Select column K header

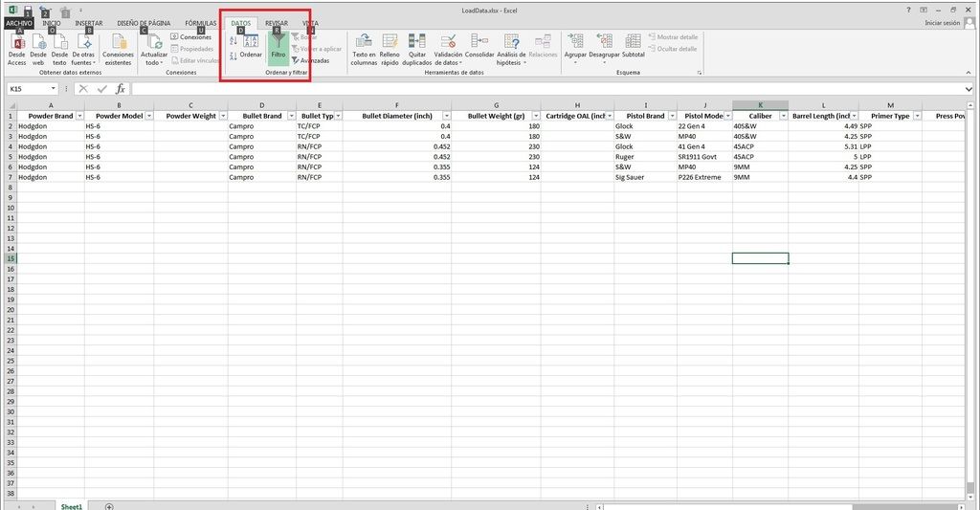coord(760,105)
